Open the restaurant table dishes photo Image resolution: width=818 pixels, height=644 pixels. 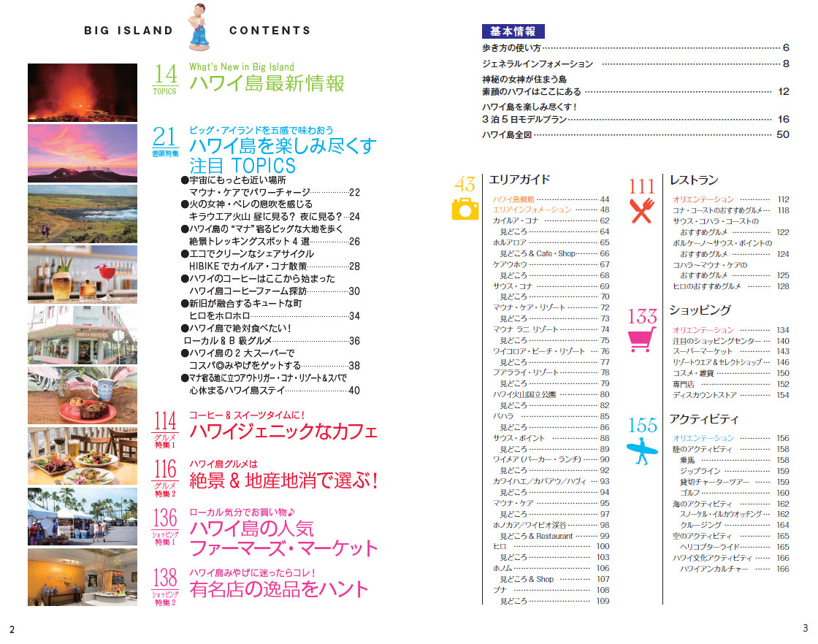click(83, 456)
